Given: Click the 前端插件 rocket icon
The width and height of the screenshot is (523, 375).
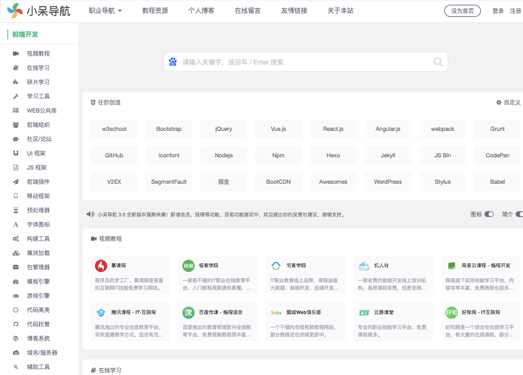Looking at the screenshot, I should [16, 182].
